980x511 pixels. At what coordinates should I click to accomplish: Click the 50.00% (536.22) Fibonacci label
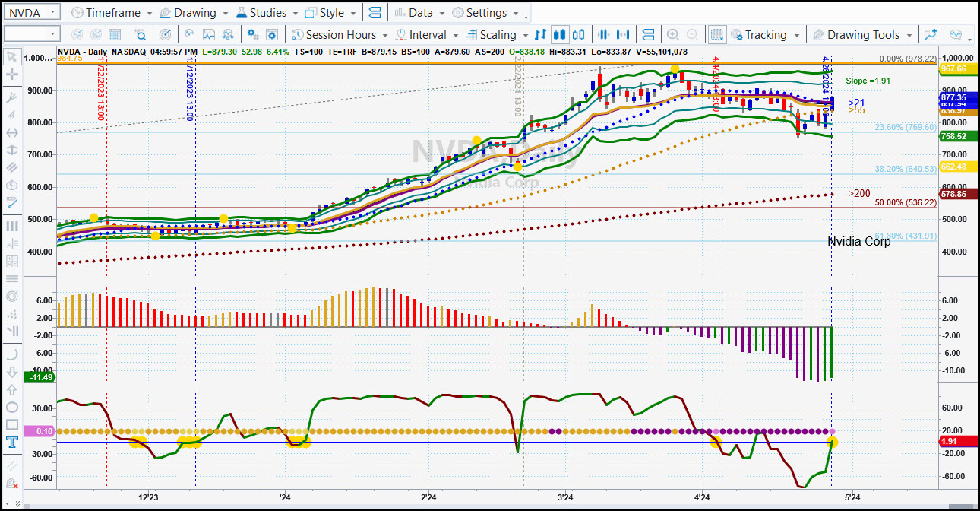[905, 203]
